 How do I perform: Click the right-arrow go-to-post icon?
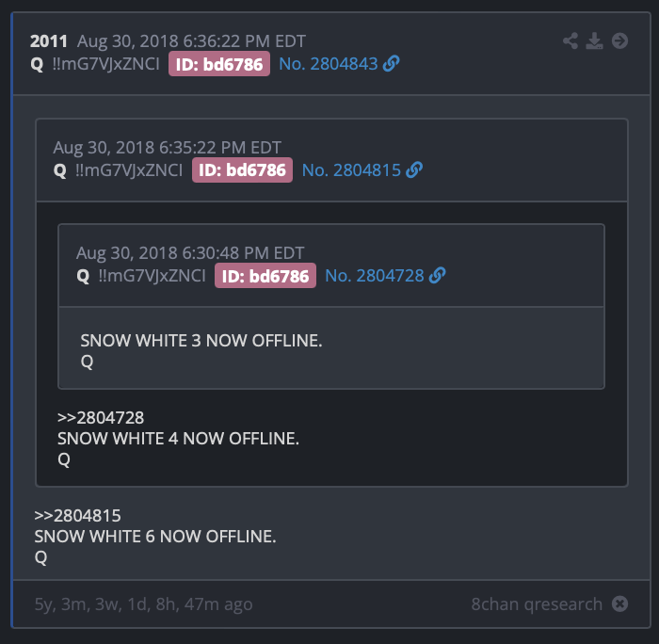click(x=619, y=40)
